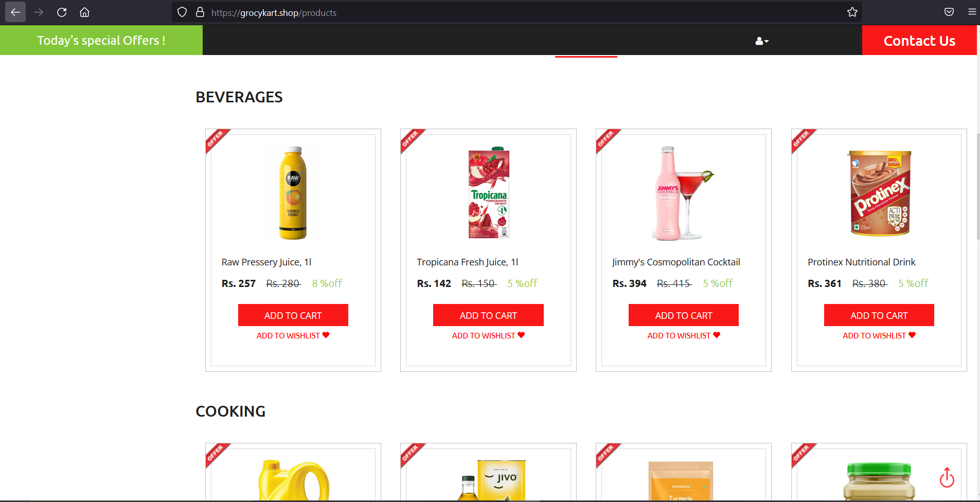Click the forward navigation arrow
The image size is (980, 502).
[x=39, y=12]
